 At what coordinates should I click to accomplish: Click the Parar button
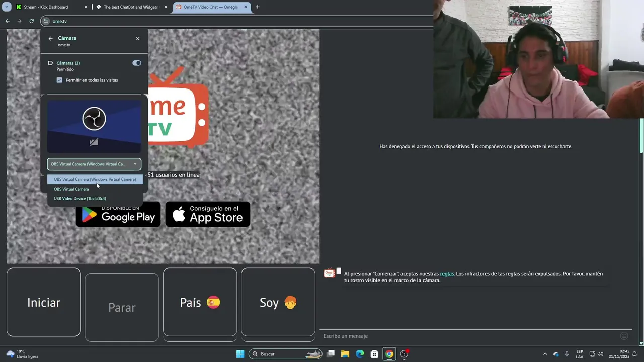click(122, 307)
